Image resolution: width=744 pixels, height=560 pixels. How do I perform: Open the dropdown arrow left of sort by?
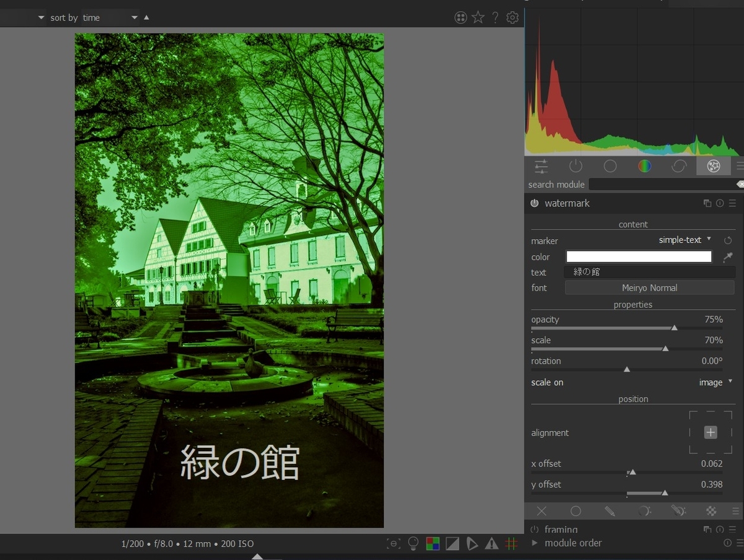pyautogui.click(x=41, y=17)
